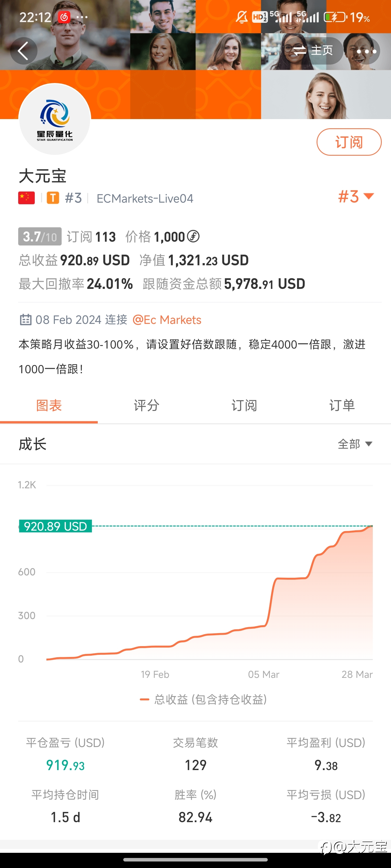Tap the price currency coin icon
The image size is (391, 868).
tap(193, 236)
